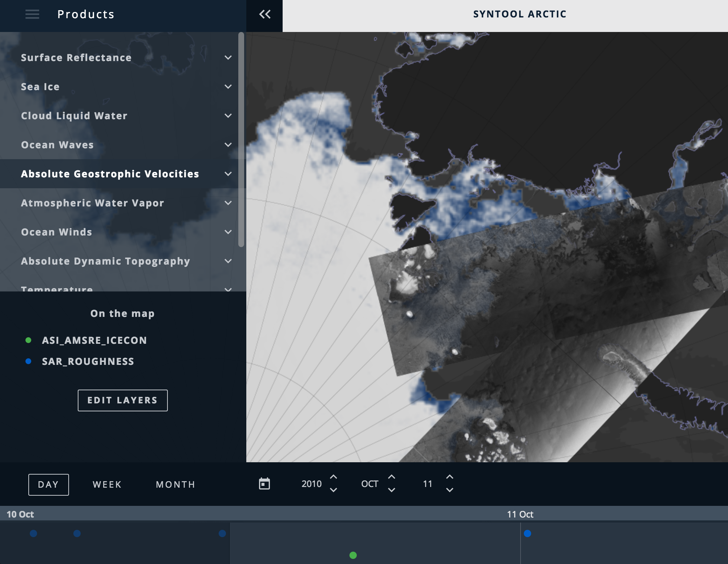Click green timeline marker
This screenshot has width=728, height=564.
[x=353, y=555]
